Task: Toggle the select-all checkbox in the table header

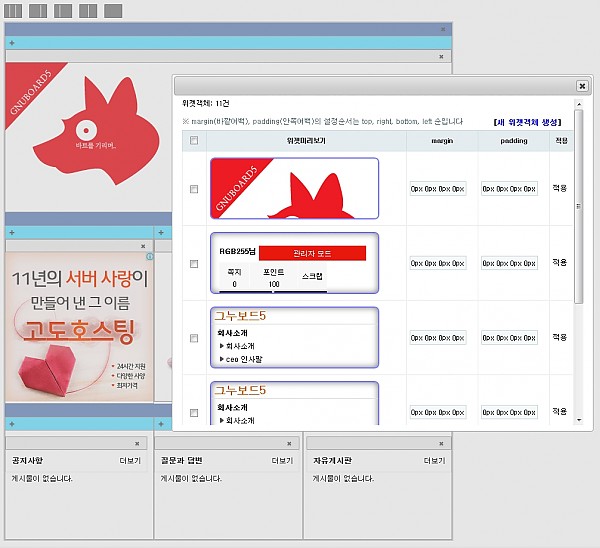Action: tap(194, 140)
